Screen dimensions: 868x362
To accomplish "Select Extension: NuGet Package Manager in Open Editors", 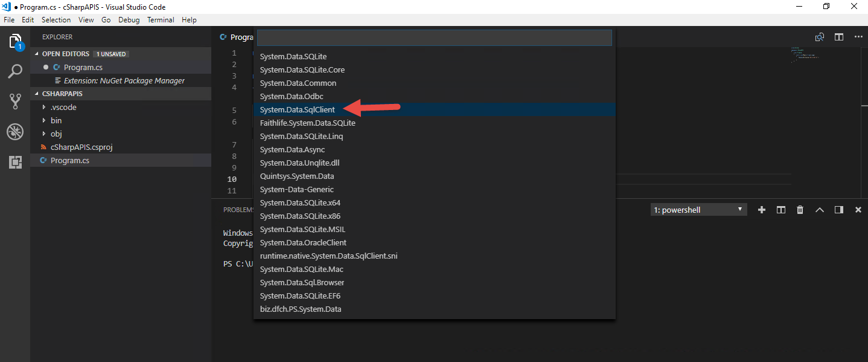I will tap(121, 80).
